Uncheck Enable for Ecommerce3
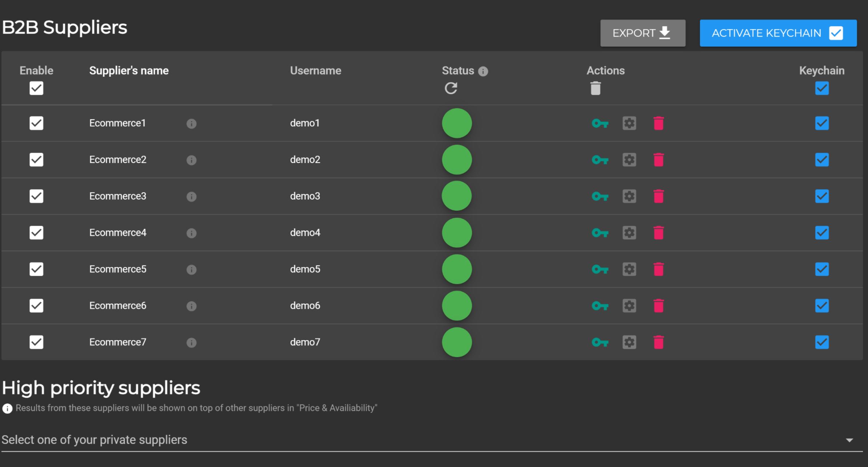 click(x=36, y=196)
